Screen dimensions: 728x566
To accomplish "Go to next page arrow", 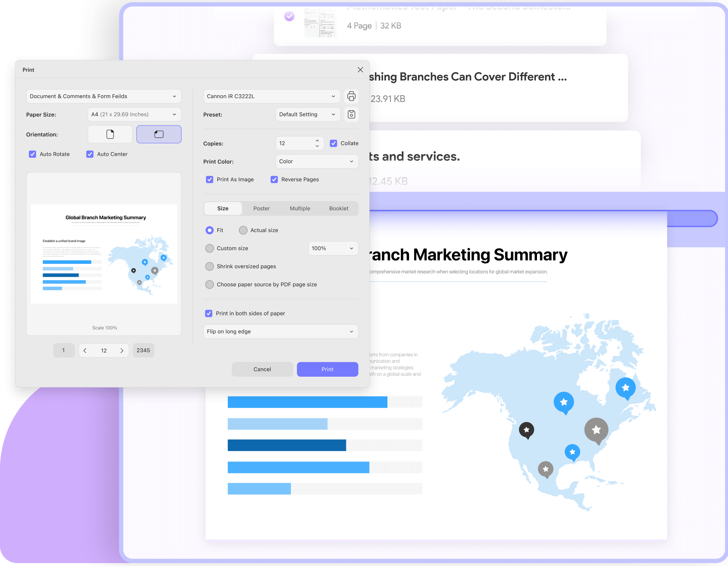I will point(122,350).
